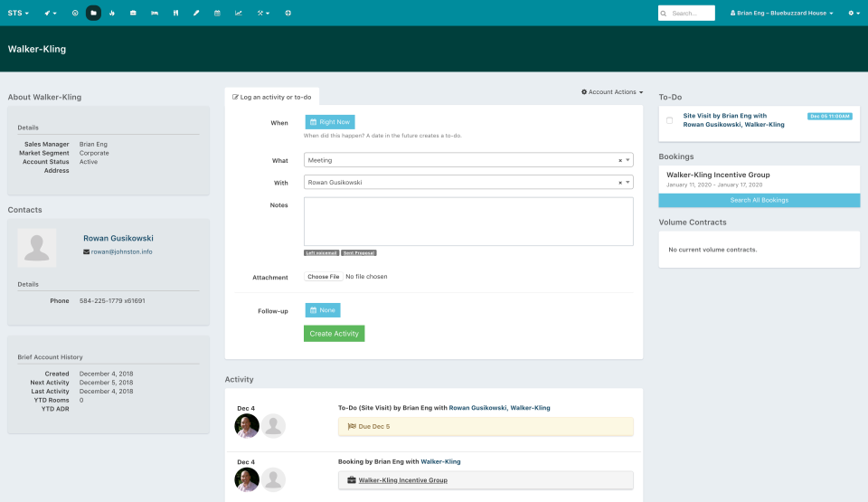The width and height of the screenshot is (868, 502).
Task: Click the pencil icon in top navbar
Action: click(x=196, y=13)
